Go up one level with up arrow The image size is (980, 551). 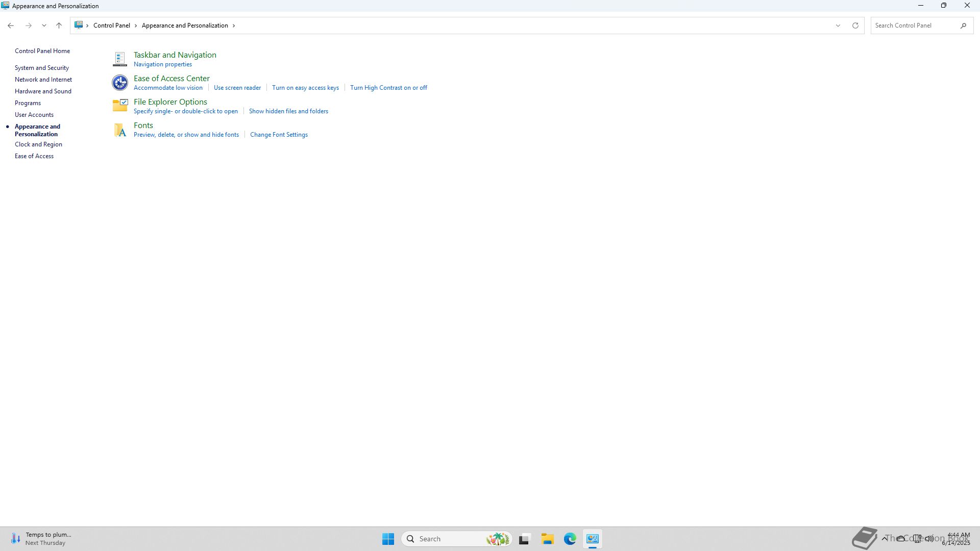(x=59, y=26)
